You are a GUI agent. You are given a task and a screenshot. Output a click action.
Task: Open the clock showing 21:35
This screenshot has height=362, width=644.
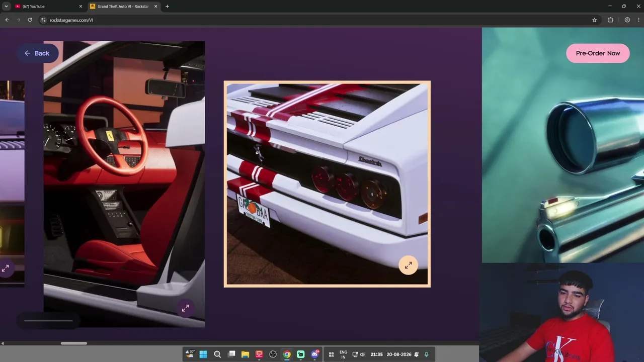[x=376, y=354]
